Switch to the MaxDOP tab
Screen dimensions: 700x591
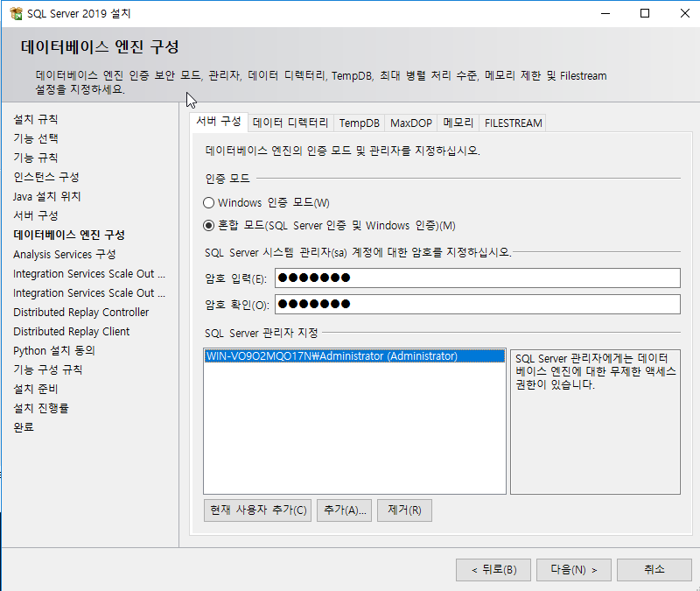click(x=411, y=123)
